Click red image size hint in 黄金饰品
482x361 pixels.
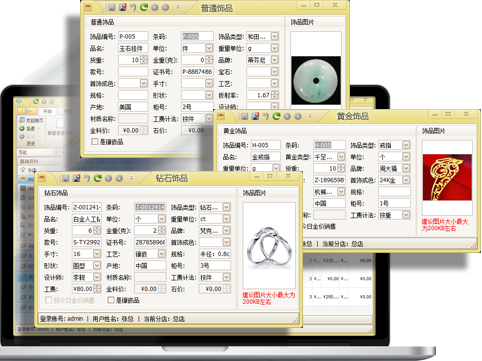[x=445, y=225]
